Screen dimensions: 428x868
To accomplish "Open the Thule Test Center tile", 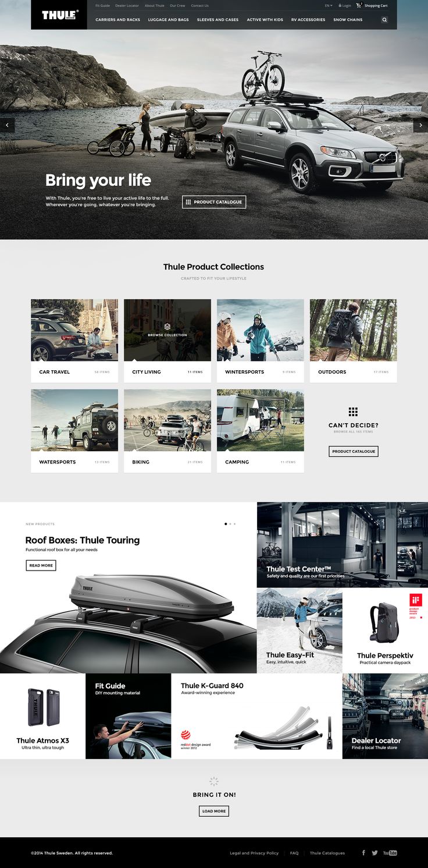I will 343,545.
